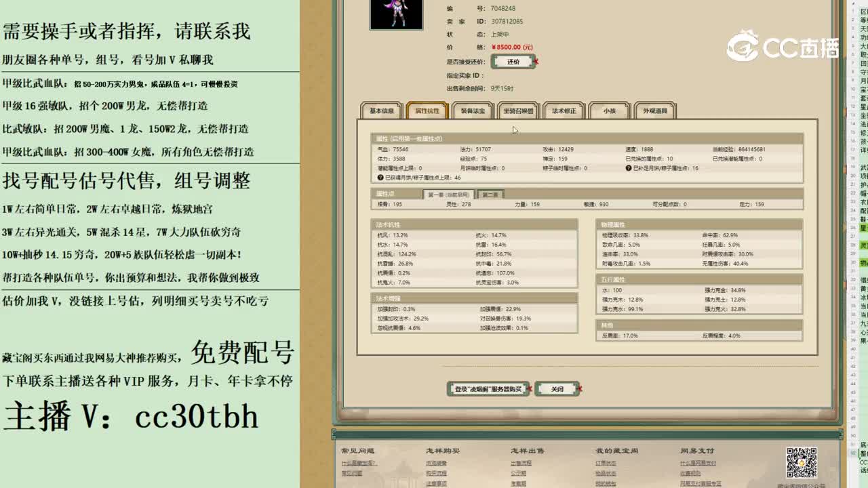The height and width of the screenshot is (488, 868).
Task: Click the 命中率: 62.9% value
Action: tap(720, 235)
